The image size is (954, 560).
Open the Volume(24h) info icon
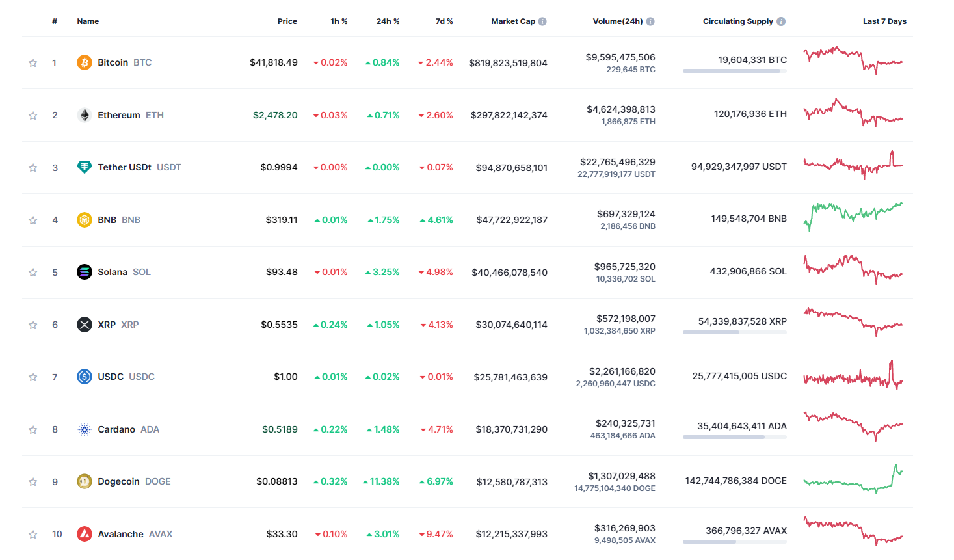pyautogui.click(x=650, y=21)
